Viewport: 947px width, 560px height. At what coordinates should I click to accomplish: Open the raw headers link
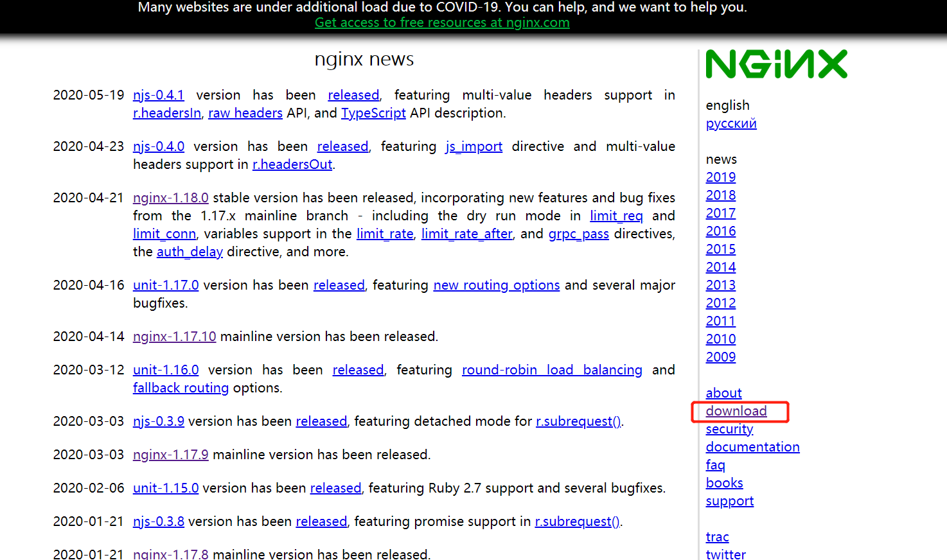[245, 113]
